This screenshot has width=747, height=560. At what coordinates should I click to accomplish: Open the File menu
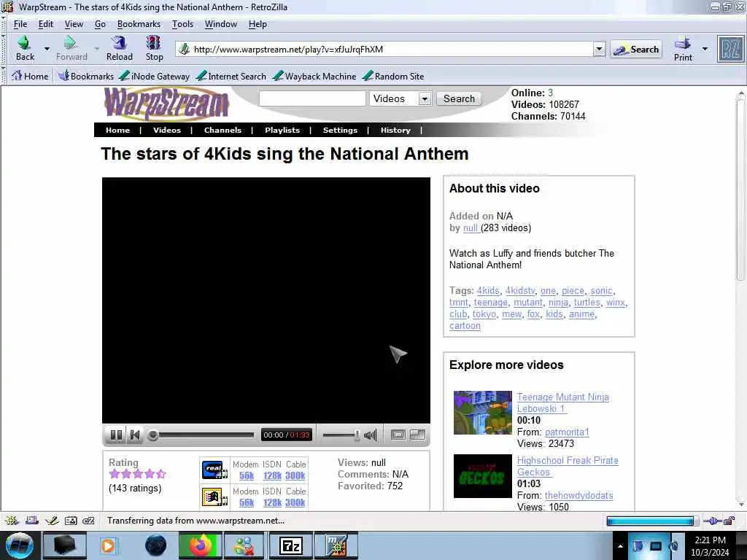click(20, 24)
